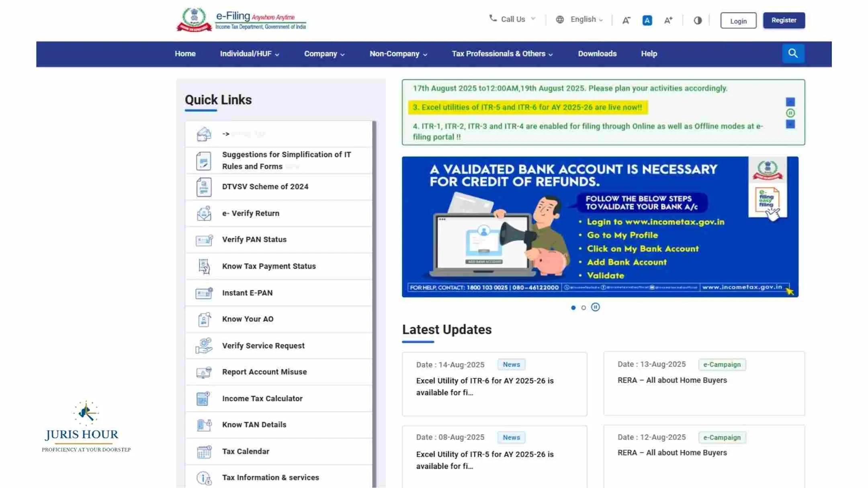The height and width of the screenshot is (488, 868).
Task: Go to the Home menu item
Action: 185,54
